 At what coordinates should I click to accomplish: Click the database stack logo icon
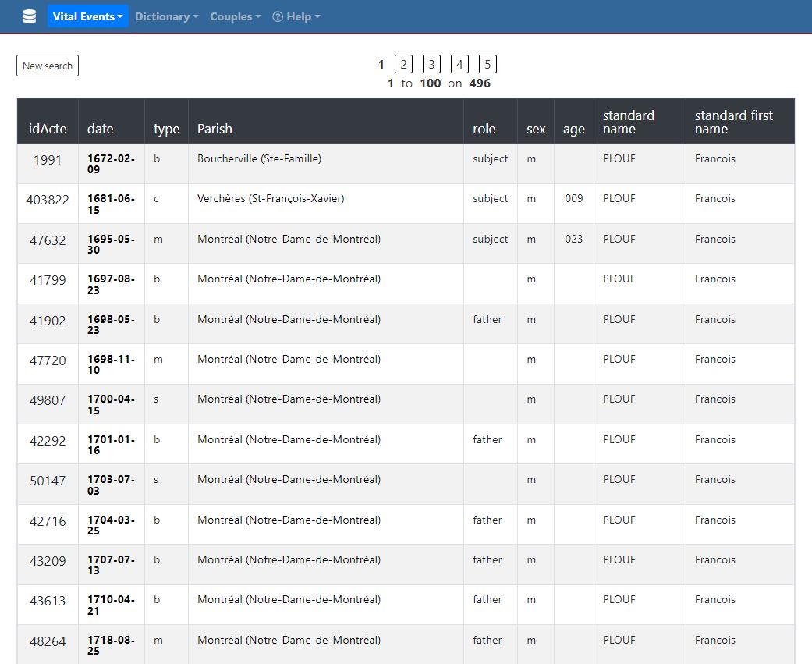point(30,16)
